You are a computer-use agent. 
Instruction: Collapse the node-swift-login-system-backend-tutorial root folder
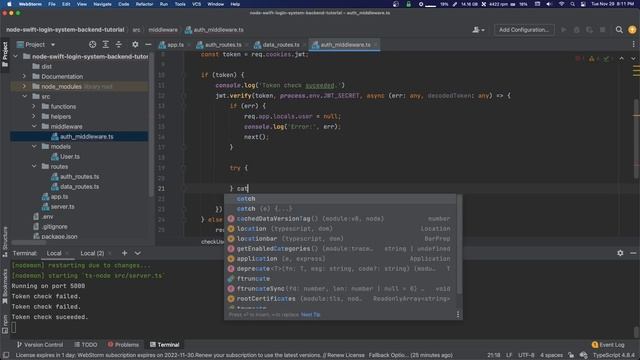click(16, 56)
